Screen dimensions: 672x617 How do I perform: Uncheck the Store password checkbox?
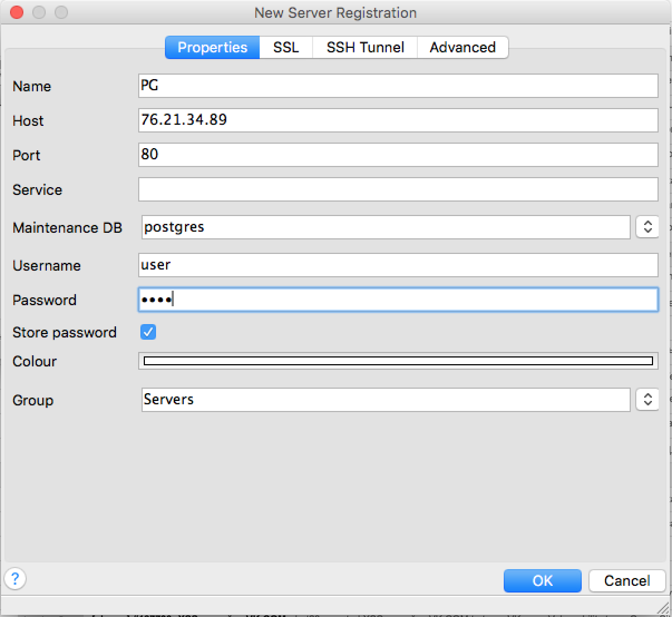click(148, 332)
